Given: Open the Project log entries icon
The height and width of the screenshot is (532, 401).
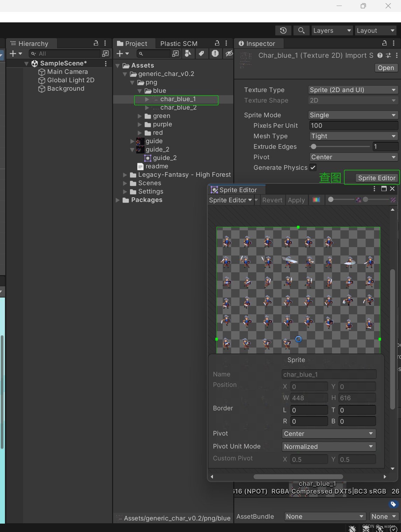Looking at the screenshot, I should click(x=215, y=53).
